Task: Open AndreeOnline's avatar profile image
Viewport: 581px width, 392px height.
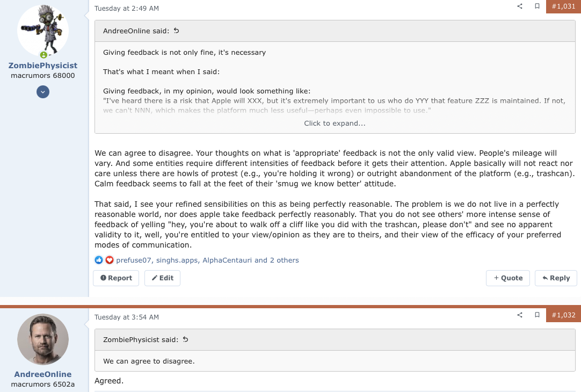Action: click(43, 339)
